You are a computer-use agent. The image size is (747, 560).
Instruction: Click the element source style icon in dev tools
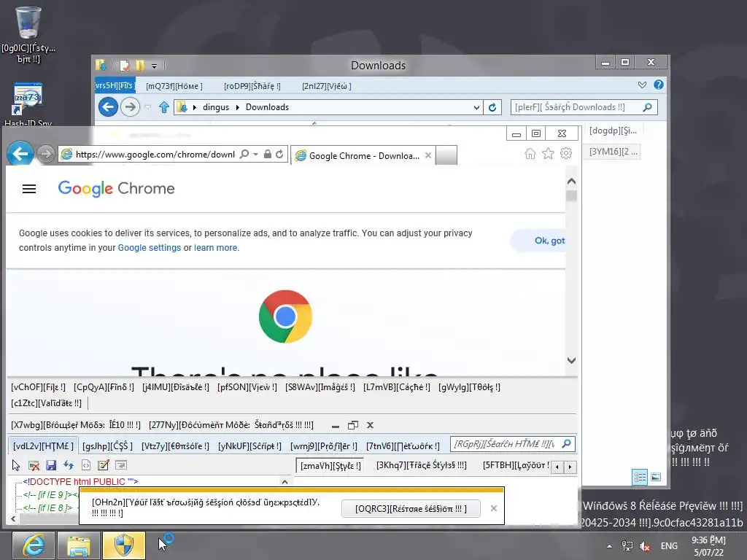pyautogui.click(x=86, y=465)
